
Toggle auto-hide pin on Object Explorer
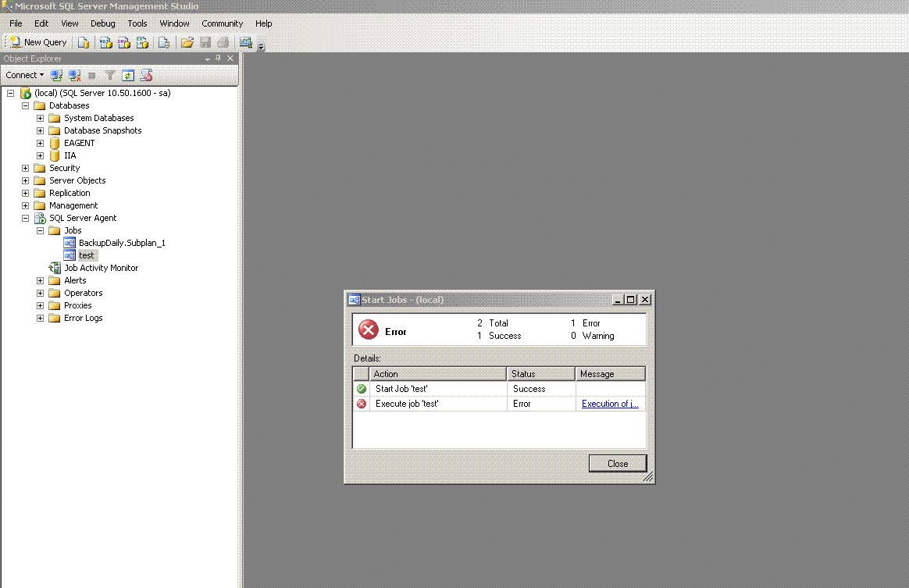tap(218, 58)
